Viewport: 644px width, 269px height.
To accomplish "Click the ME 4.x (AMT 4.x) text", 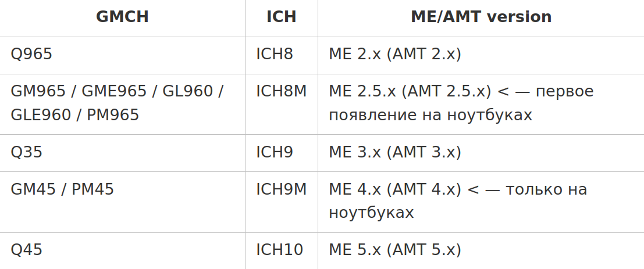I will 394,189.
